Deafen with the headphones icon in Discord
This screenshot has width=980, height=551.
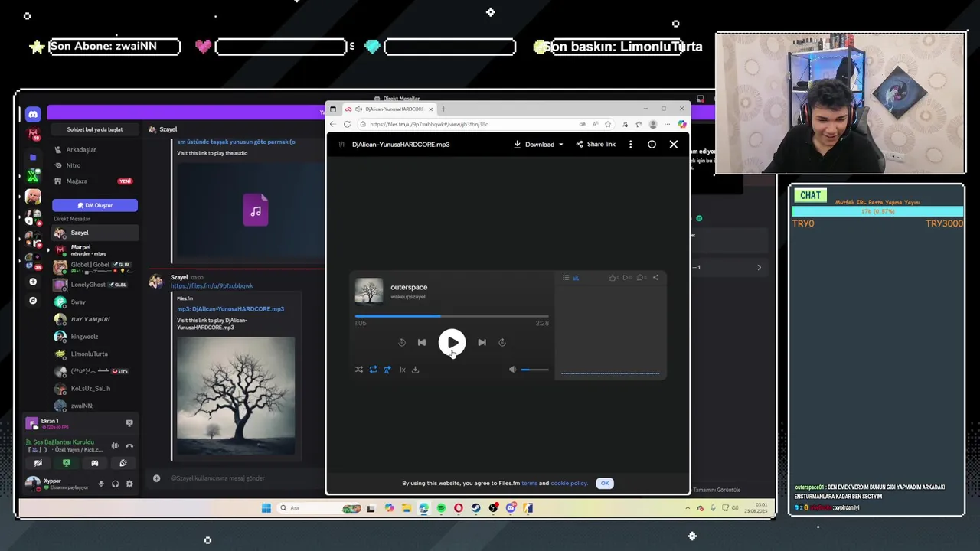(x=115, y=484)
